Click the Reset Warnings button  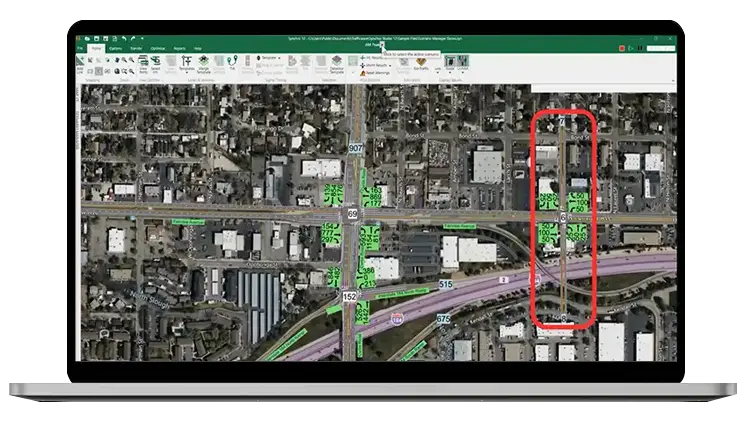pyautogui.click(x=375, y=73)
